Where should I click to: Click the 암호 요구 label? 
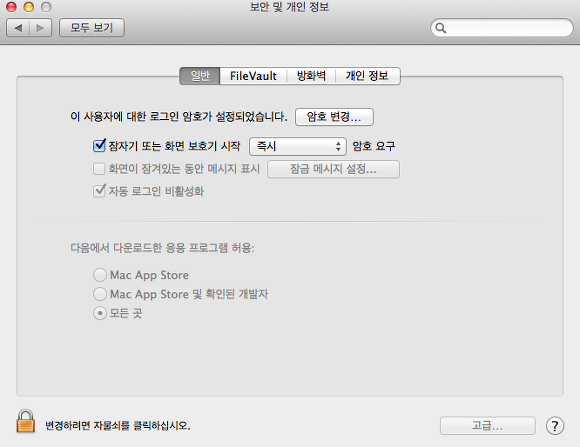tap(374, 146)
